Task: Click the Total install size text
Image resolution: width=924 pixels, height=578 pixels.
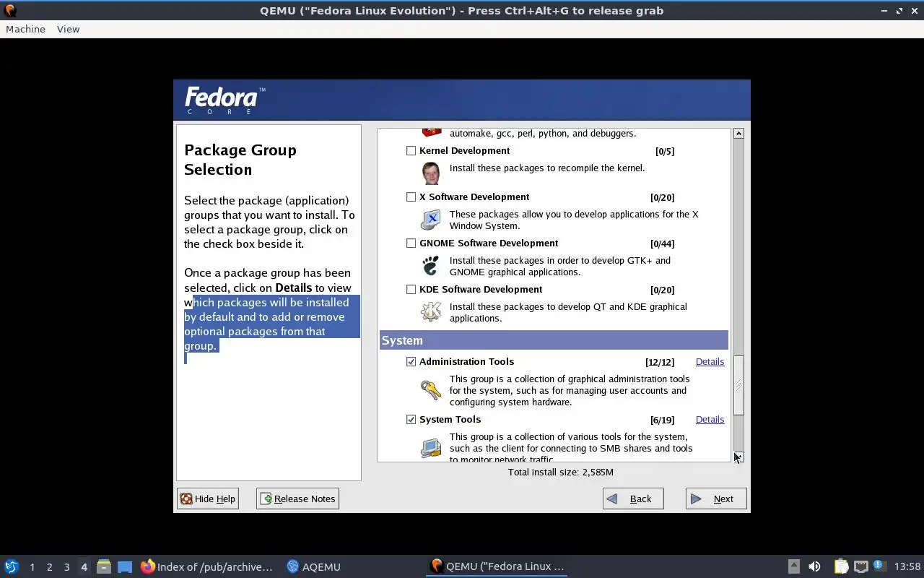Action: click(561, 472)
